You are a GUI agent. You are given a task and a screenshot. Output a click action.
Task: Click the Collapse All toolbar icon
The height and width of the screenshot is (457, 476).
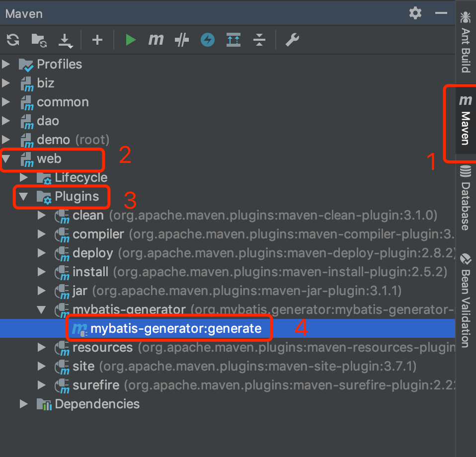click(x=259, y=40)
